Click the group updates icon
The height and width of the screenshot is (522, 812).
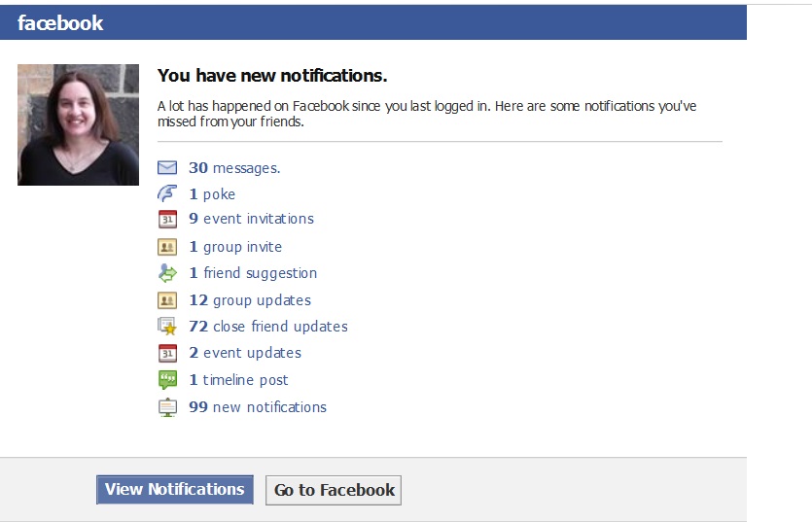point(167,300)
